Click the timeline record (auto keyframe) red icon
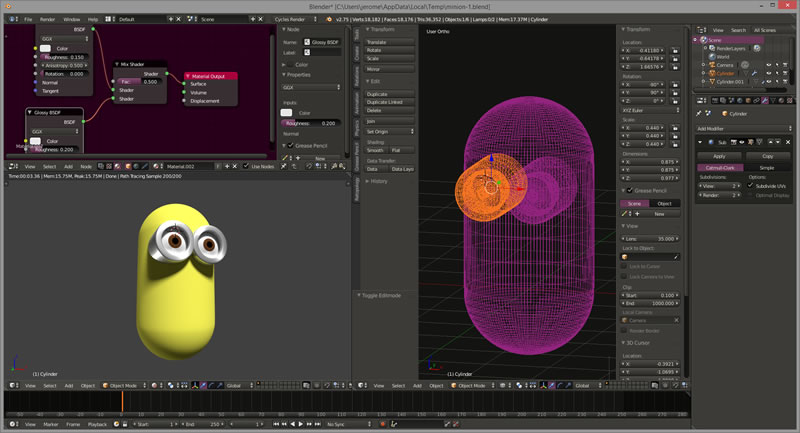Screen dimensions: 800x433 point(383,424)
